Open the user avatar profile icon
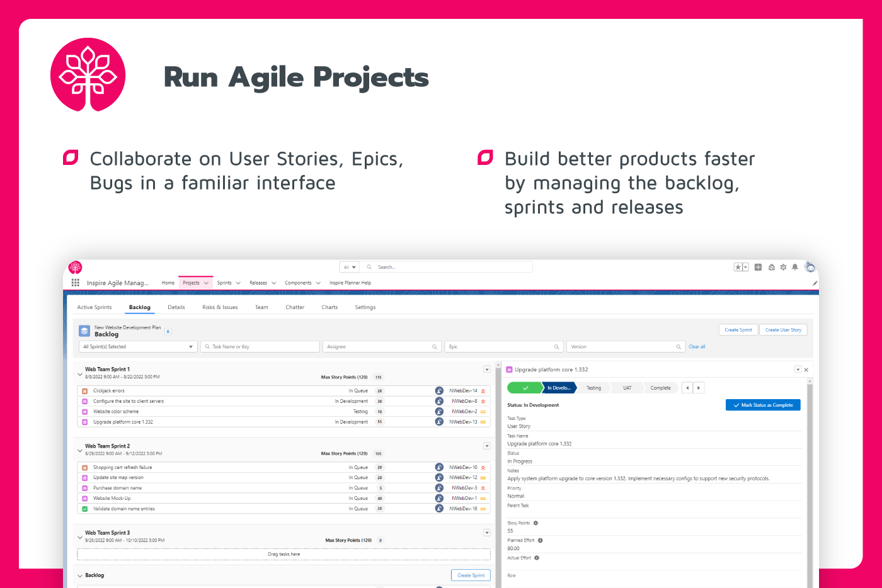Viewport: 882px width, 588px height. coord(811,268)
